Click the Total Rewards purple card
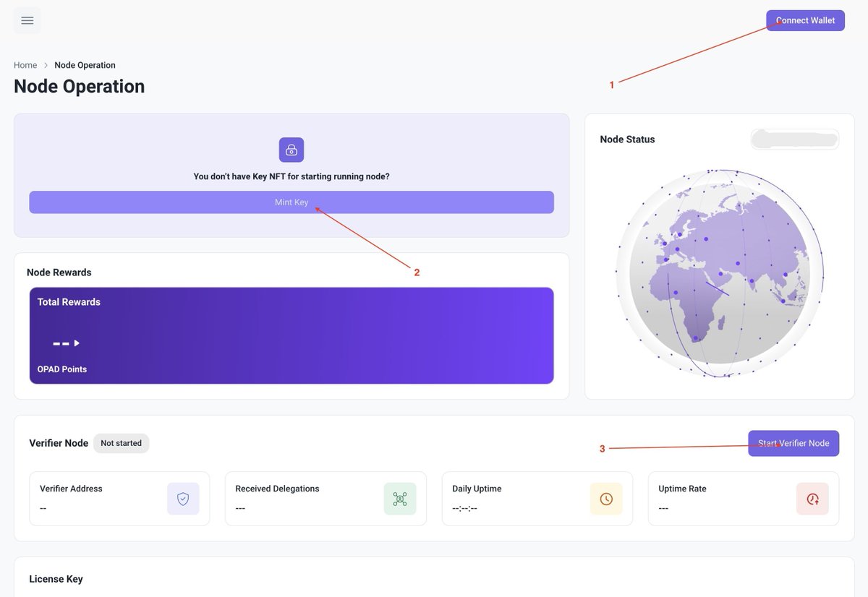 (292, 335)
